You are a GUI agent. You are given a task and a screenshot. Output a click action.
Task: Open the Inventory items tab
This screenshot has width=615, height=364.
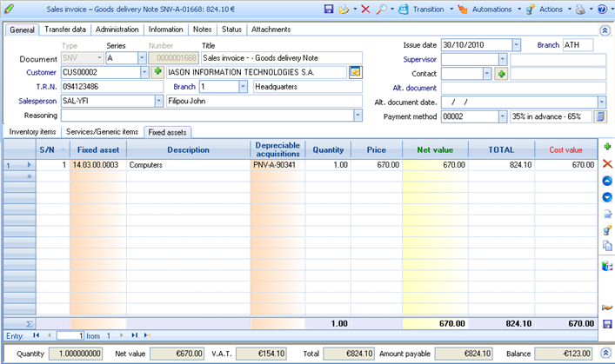(32, 132)
